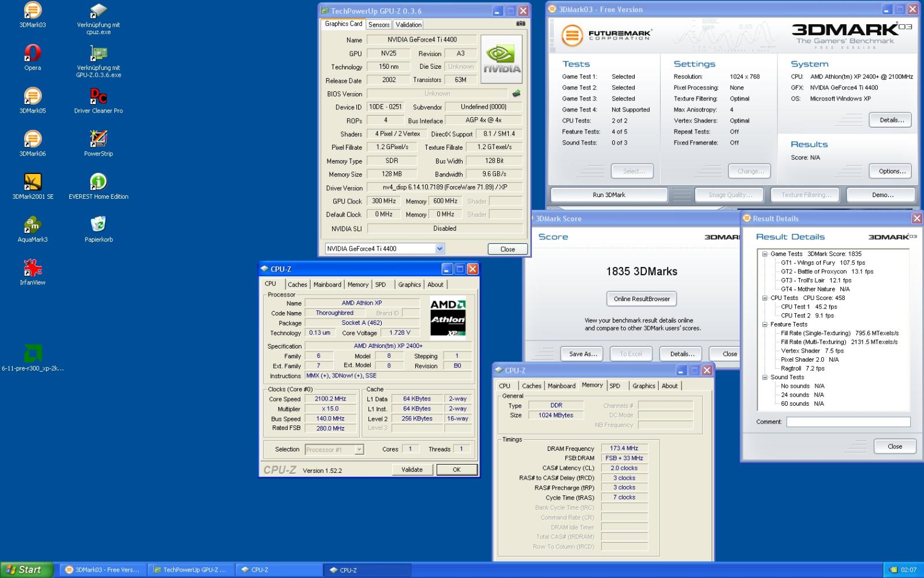Select the Ragtroll 7.2 fps result row
This screenshot has height=578, width=924.
click(x=802, y=369)
